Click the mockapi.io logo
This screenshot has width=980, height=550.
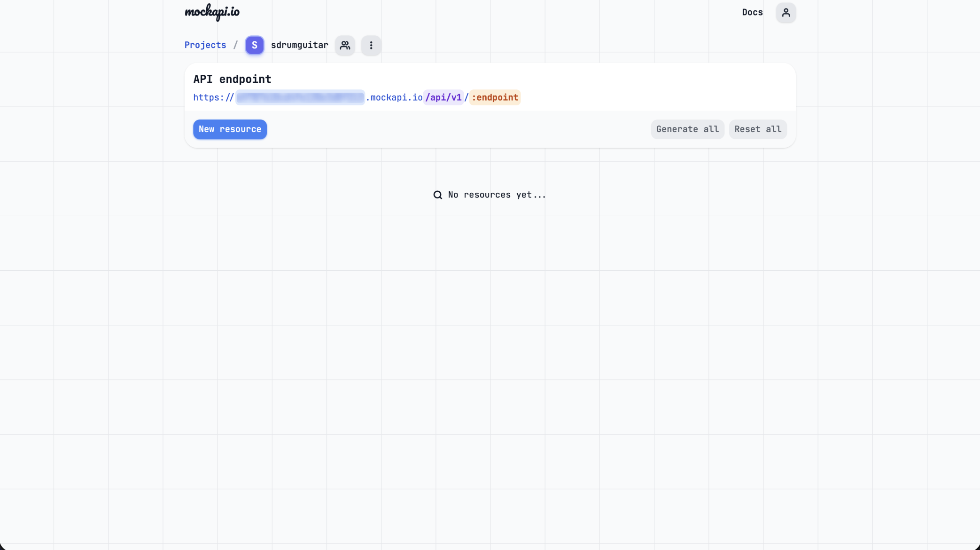tap(212, 12)
